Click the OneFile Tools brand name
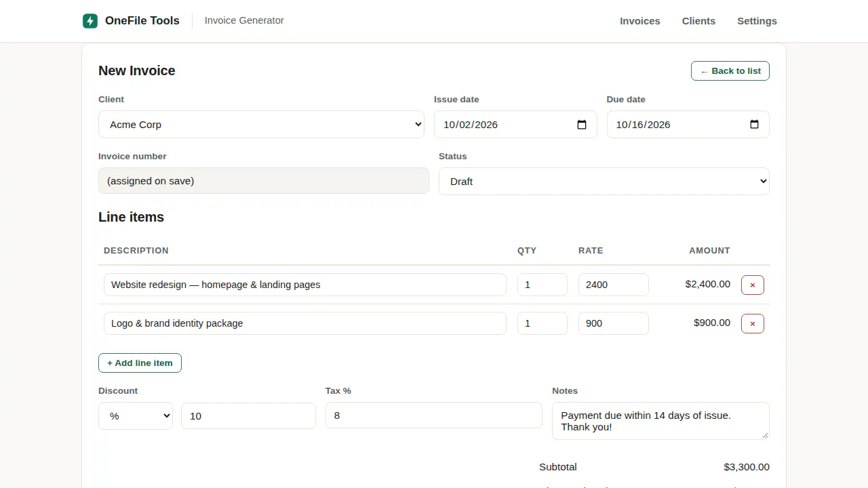The height and width of the screenshot is (488, 868). 142,21
